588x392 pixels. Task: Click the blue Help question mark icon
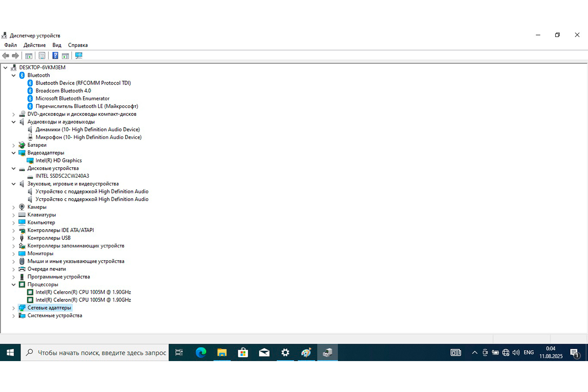coord(55,56)
